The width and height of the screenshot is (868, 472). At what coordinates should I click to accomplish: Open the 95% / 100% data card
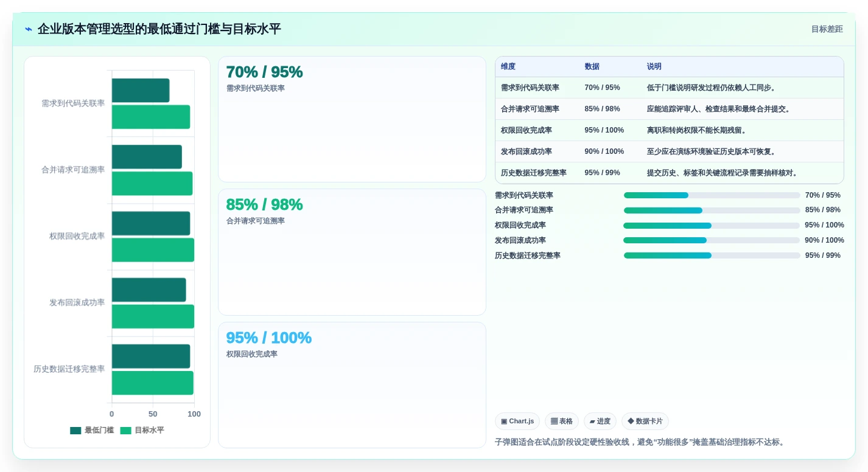[x=352, y=385]
